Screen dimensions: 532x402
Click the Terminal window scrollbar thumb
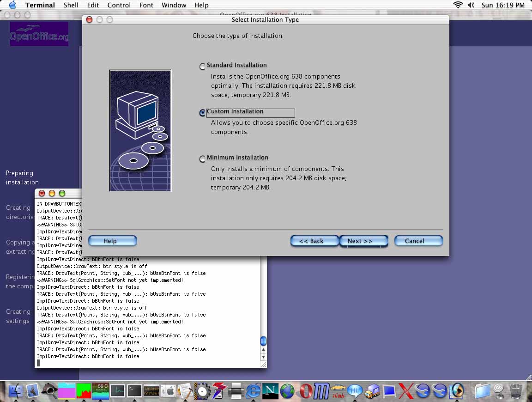pos(263,341)
